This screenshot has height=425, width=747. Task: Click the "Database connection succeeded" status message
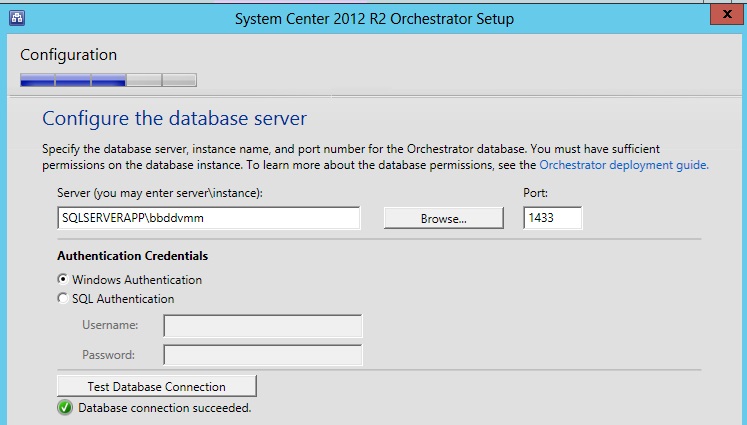tap(164, 408)
